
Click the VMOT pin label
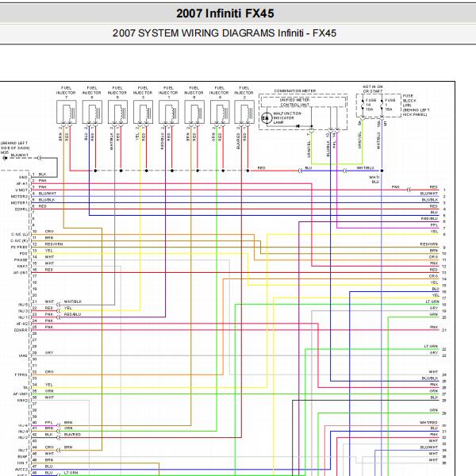21,190
